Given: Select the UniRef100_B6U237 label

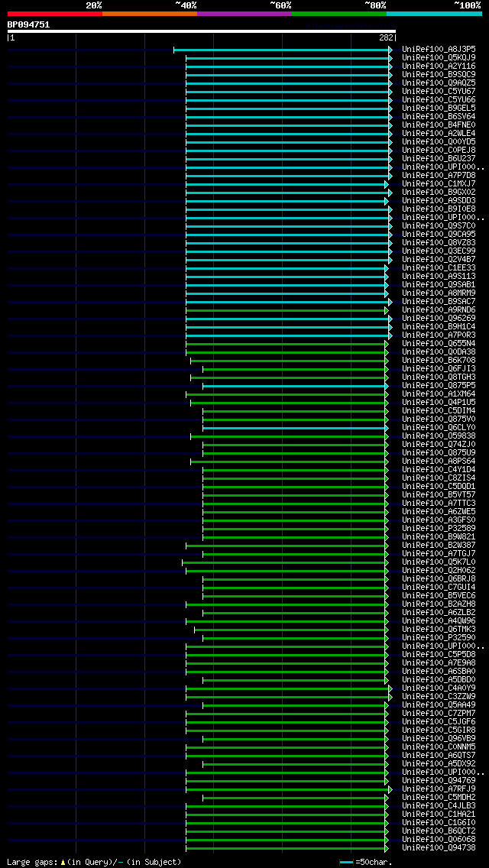Looking at the screenshot, I should [x=439, y=159].
